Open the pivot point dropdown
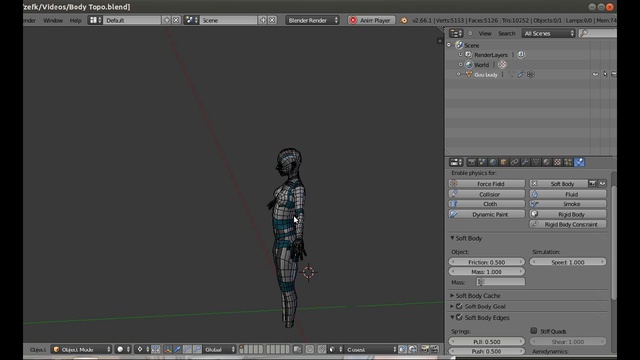The width and height of the screenshot is (640, 360). (142, 349)
